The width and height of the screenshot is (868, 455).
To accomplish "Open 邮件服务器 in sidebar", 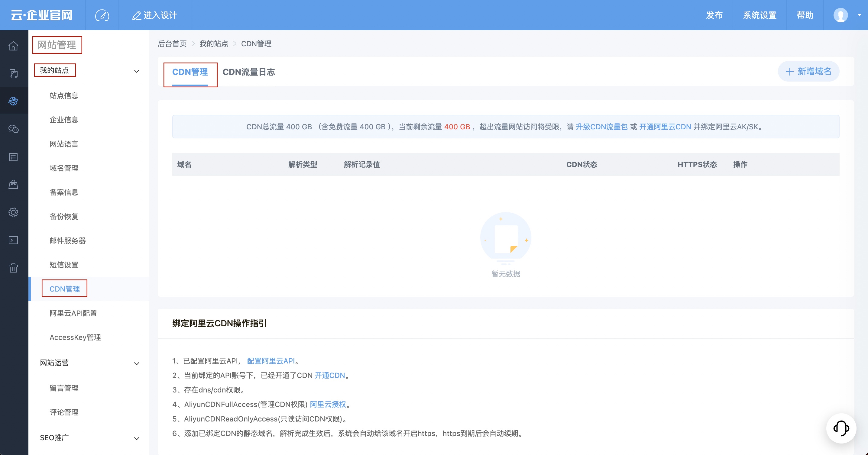I will (68, 240).
